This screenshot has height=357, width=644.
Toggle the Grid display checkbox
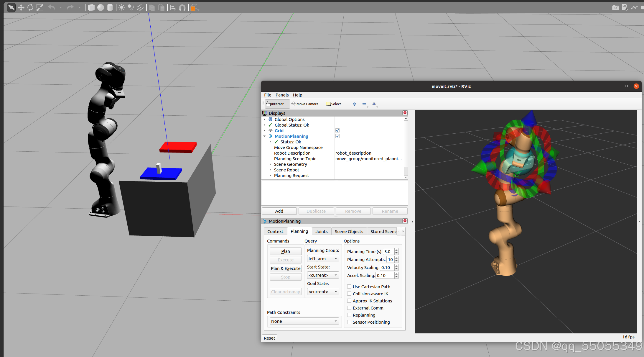[x=337, y=130]
